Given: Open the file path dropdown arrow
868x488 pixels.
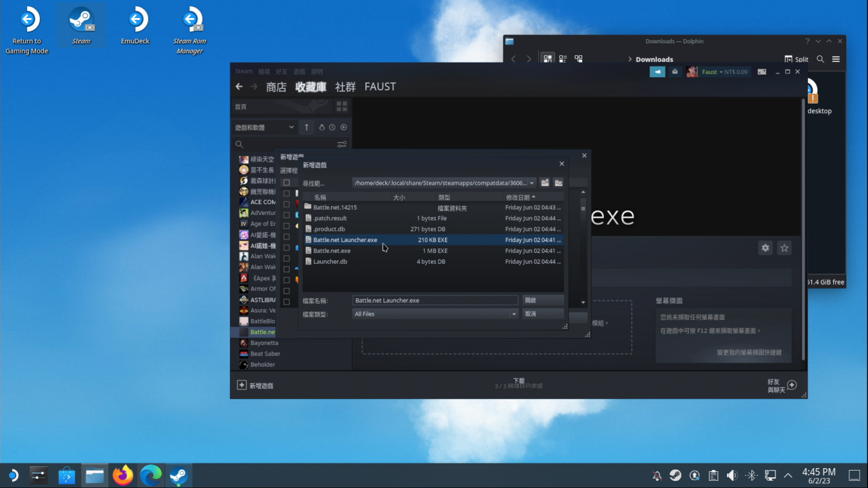Looking at the screenshot, I should click(x=532, y=183).
